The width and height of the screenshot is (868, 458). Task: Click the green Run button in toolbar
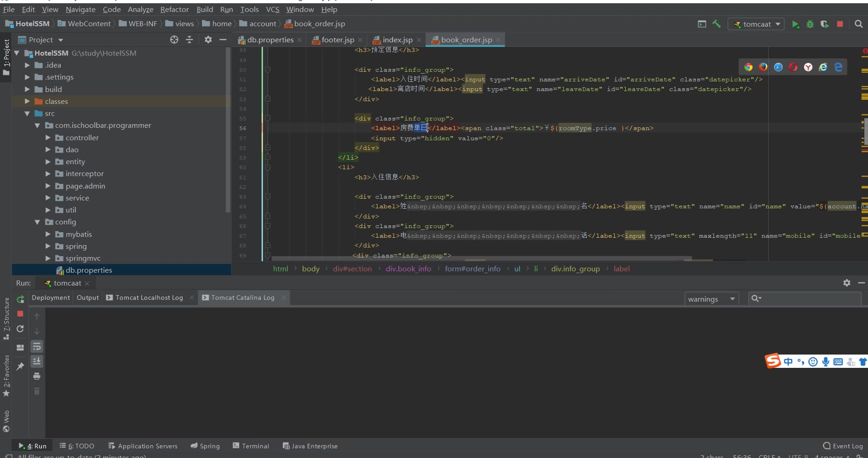(795, 24)
